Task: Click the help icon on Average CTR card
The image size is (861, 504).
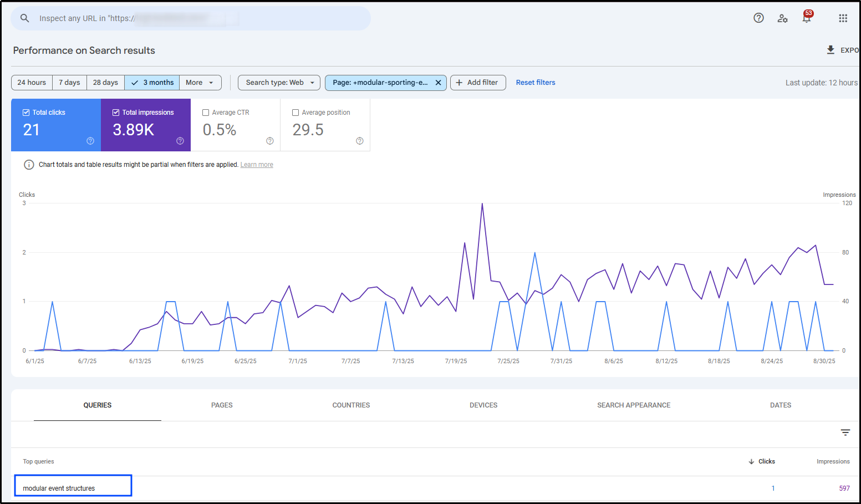Action: [x=270, y=141]
